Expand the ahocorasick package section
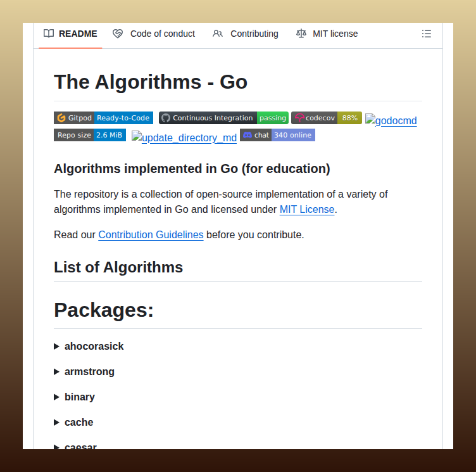 [89, 346]
